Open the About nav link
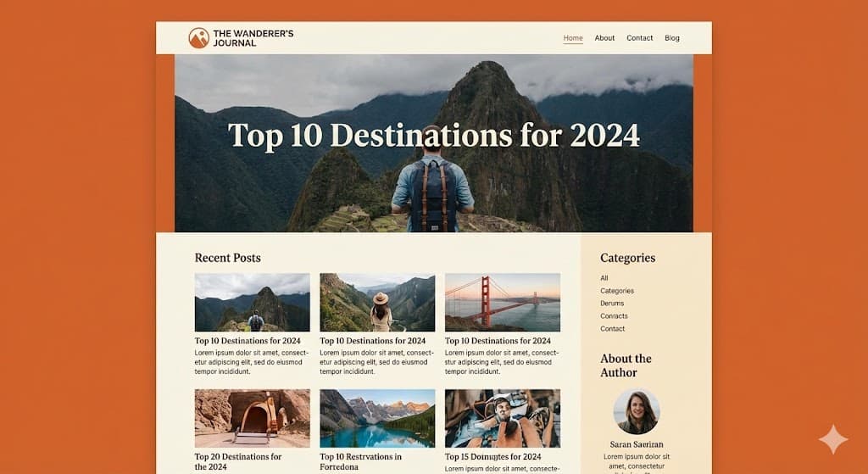The height and width of the screenshot is (474, 868). tap(604, 38)
